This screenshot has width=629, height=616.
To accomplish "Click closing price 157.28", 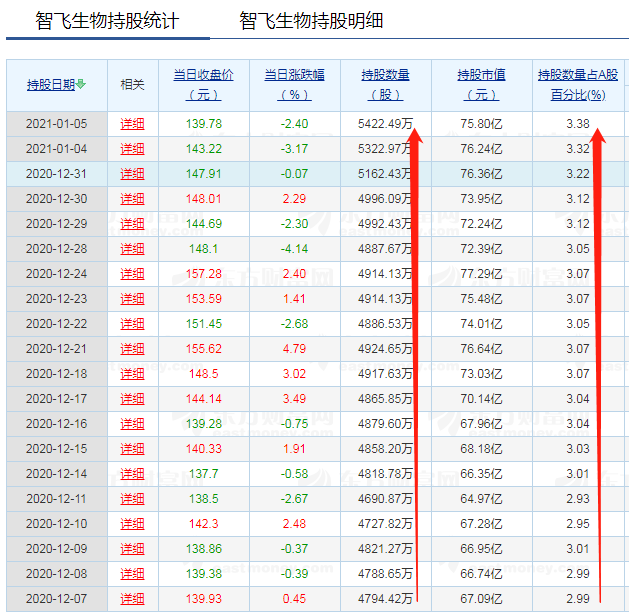I will point(204,274).
